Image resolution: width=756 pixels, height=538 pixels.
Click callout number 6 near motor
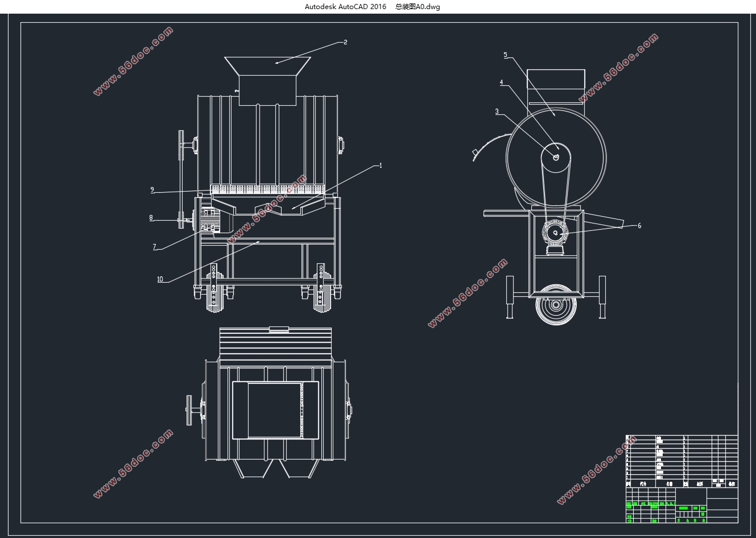point(639,226)
